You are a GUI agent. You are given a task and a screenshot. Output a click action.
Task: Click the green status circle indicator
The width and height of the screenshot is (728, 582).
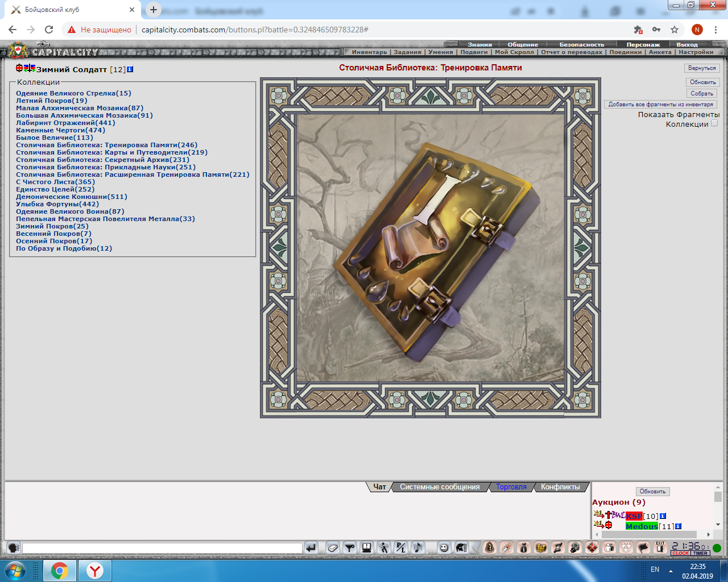717,548
